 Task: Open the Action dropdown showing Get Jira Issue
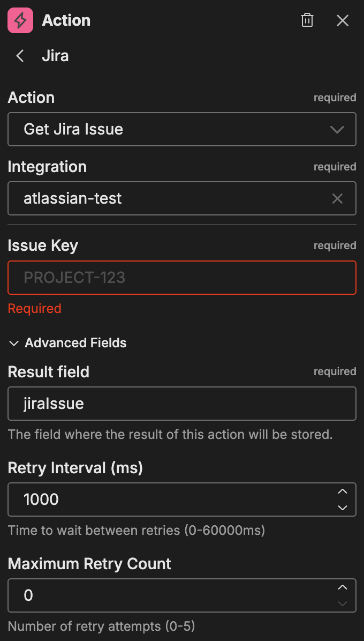[x=182, y=129]
